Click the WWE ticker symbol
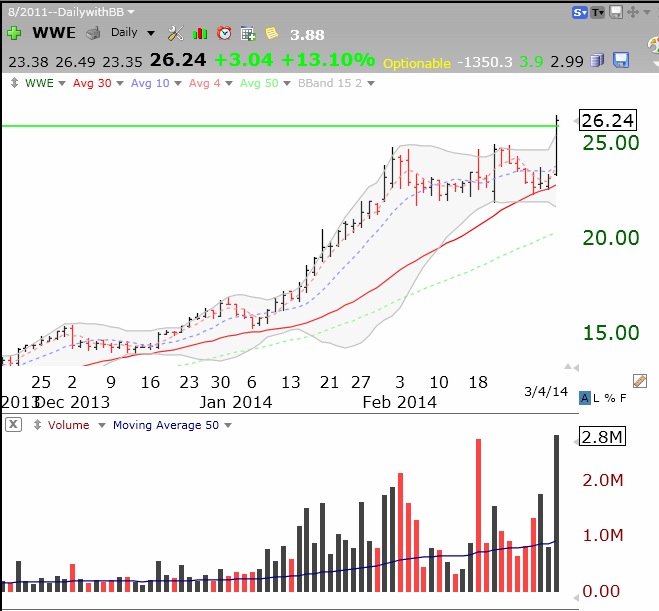Viewport: 659px width, 611px height. [x=54, y=33]
